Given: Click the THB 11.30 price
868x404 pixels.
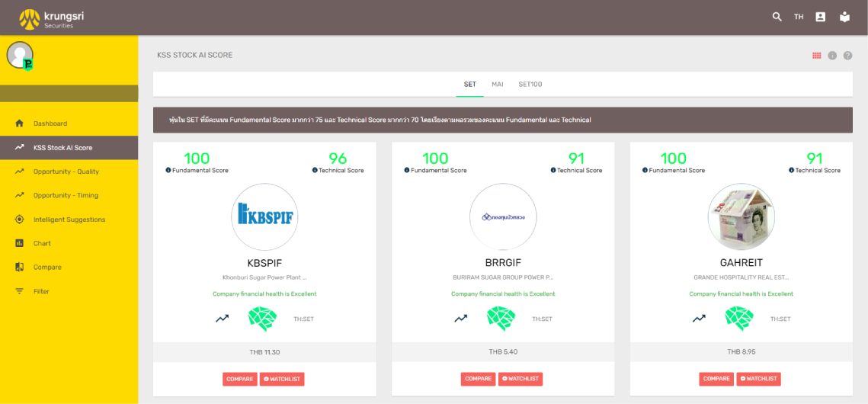Looking at the screenshot, I should [x=264, y=352].
